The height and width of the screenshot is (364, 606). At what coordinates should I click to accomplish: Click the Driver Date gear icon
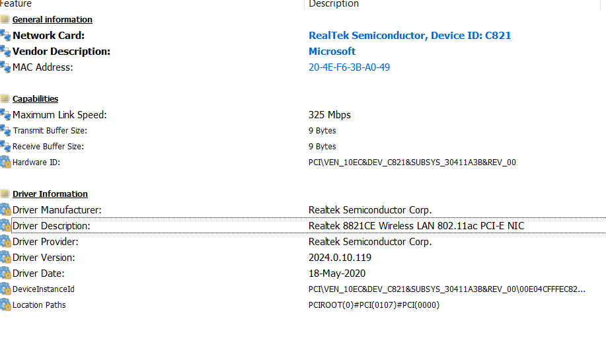coord(5,273)
